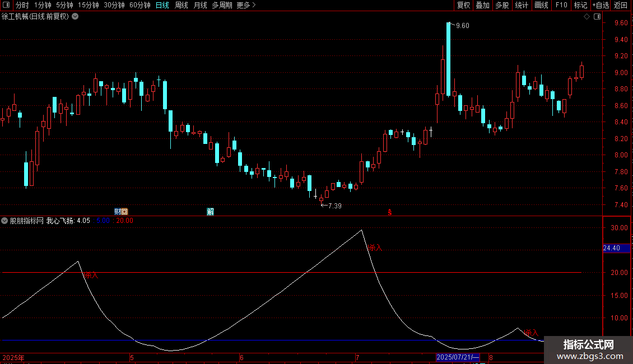Select the 5分钟 period
Viewport: 633px width, 364px height.
click(64, 5)
